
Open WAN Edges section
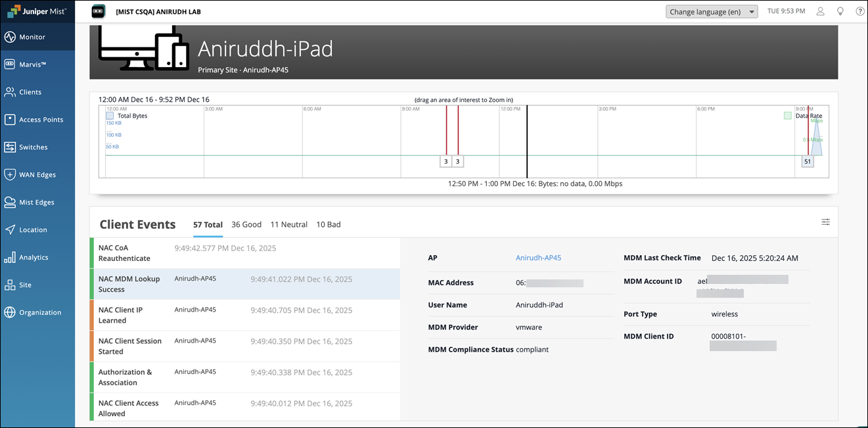(37, 175)
